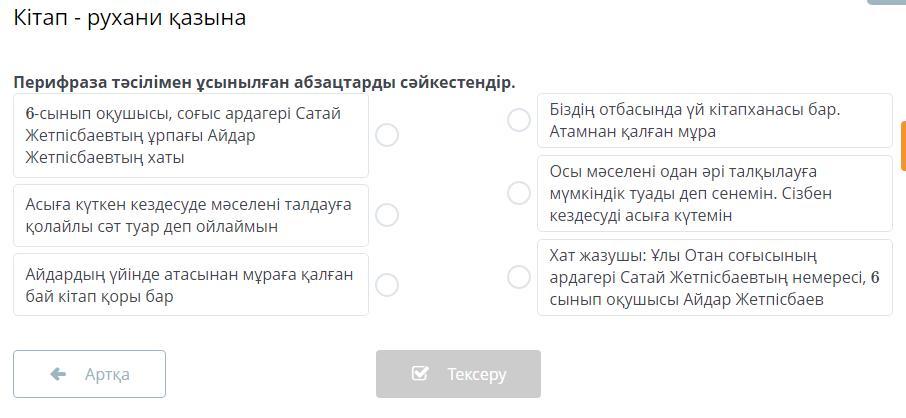Screen dimensions: 906x418
Task: Click the 'Кітап - рухани қазына' heading
Action: (130, 18)
